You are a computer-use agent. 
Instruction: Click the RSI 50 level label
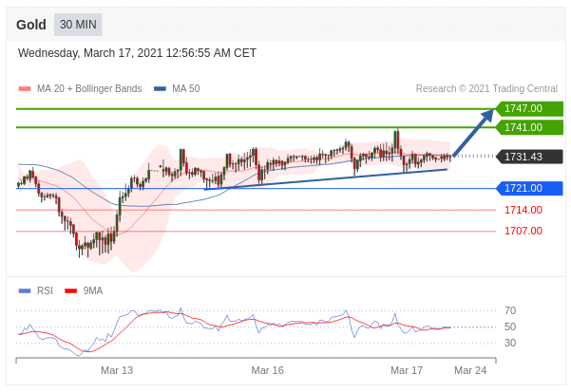(x=510, y=327)
